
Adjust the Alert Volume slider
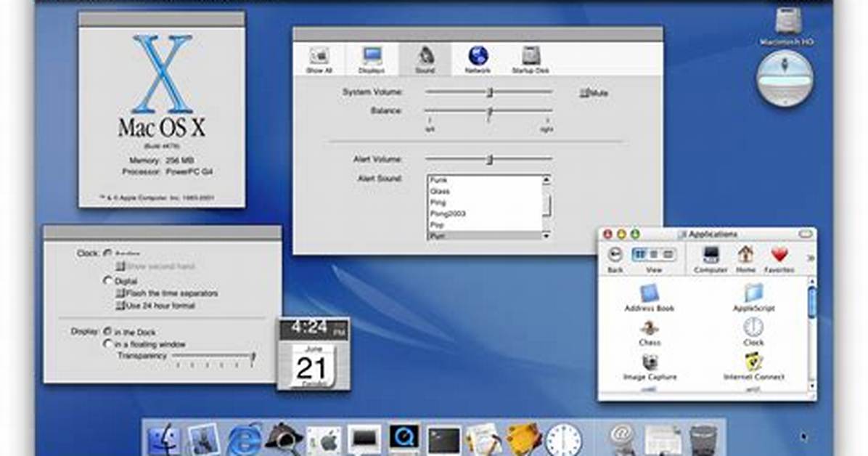[489, 160]
